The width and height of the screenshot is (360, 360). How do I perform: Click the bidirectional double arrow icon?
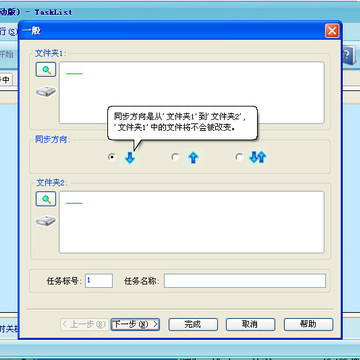point(258,157)
